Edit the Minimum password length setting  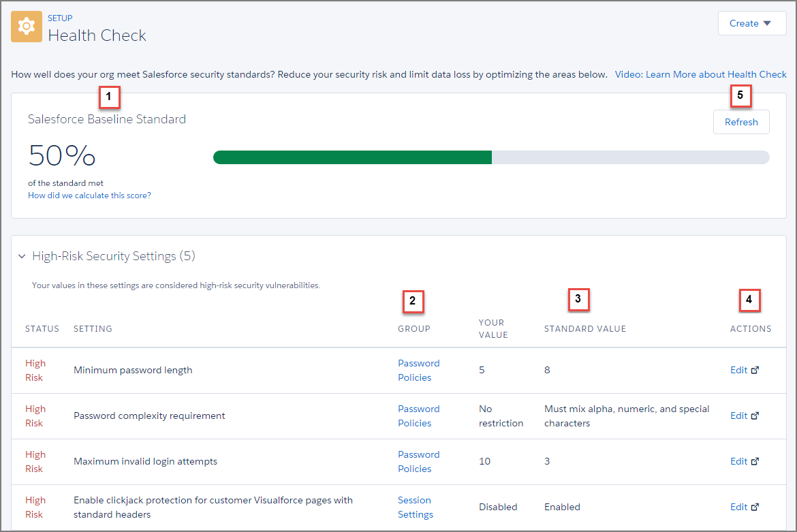738,370
